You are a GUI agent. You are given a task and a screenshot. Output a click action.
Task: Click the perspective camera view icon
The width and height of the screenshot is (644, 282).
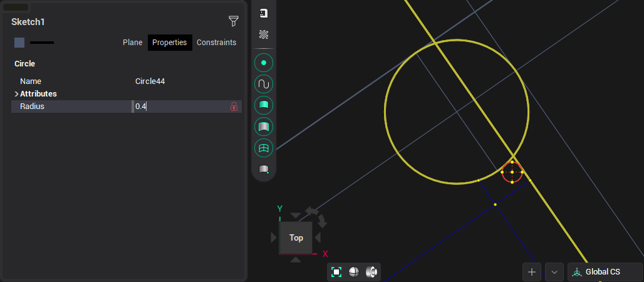click(x=371, y=272)
